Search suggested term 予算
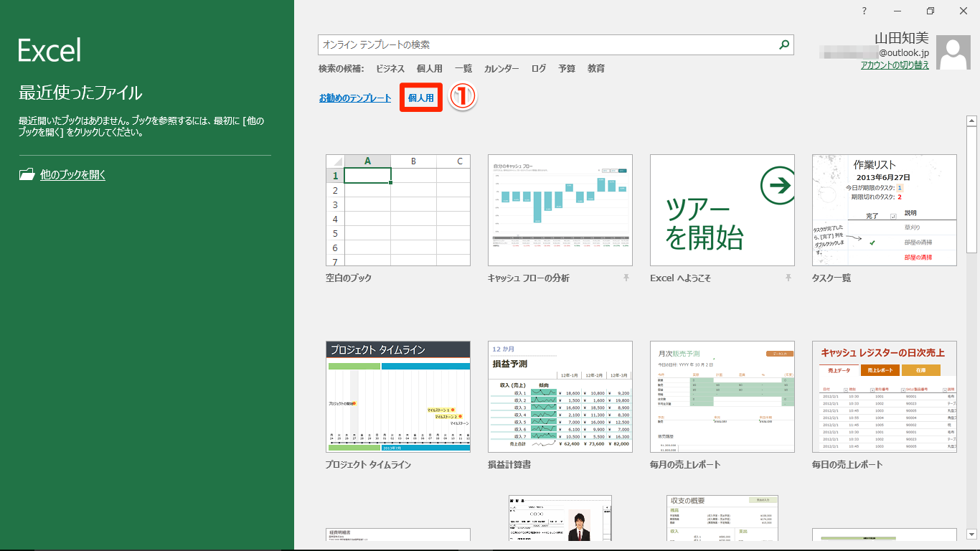 (567, 69)
